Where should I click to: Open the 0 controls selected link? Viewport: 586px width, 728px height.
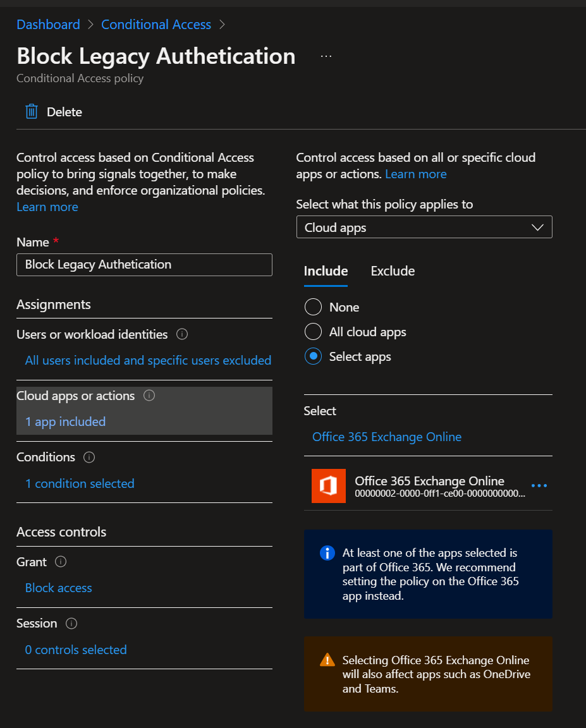pos(76,650)
